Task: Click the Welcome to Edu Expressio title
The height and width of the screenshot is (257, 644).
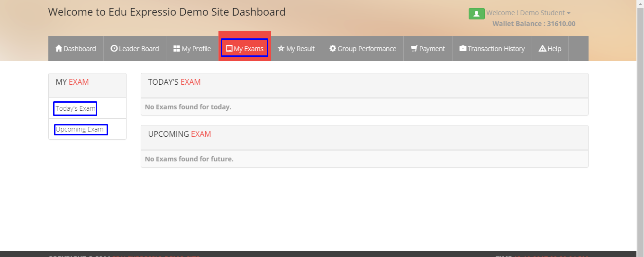Action: 167,12
